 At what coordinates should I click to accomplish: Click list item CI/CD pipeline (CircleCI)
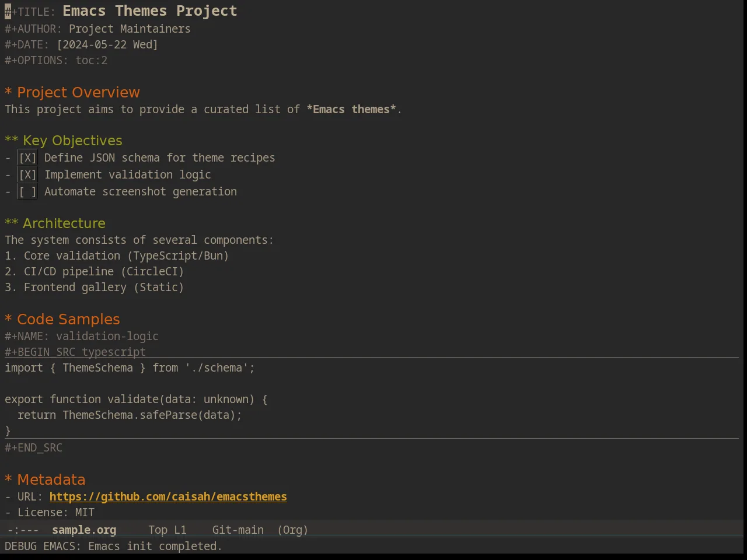(95, 271)
